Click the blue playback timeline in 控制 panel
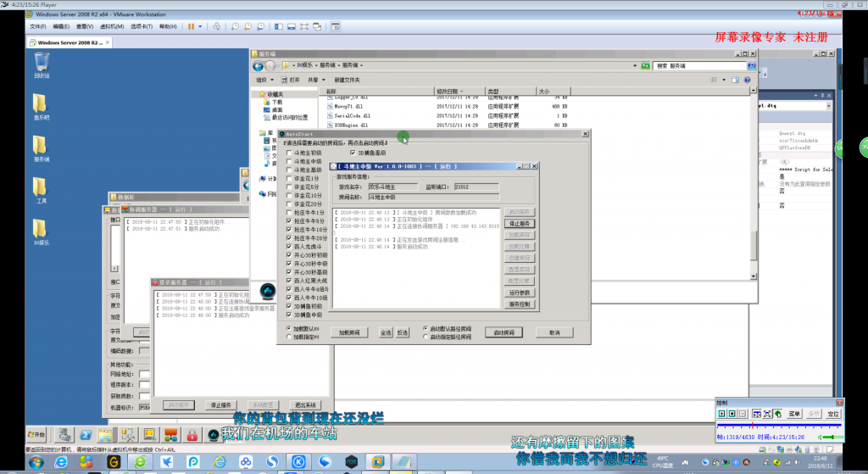The image size is (868, 474). coord(779,426)
